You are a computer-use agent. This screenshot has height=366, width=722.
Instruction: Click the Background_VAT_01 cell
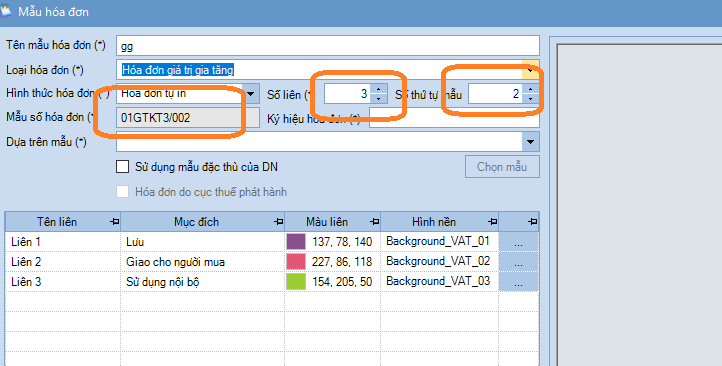coord(440,242)
